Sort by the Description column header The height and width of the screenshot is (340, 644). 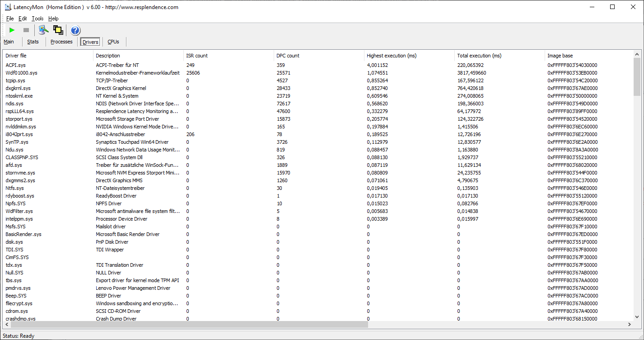[x=139, y=56]
